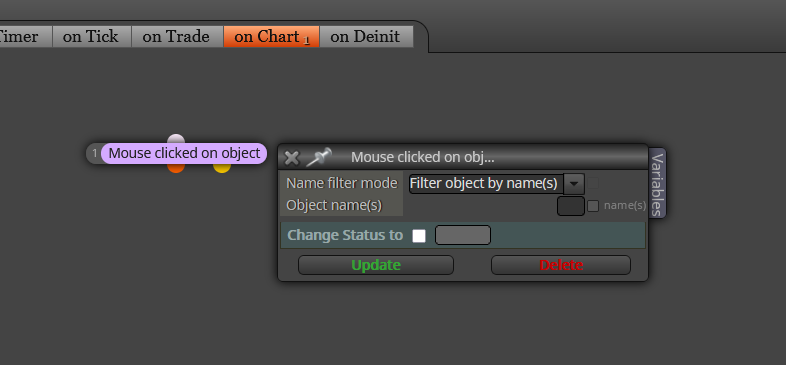Open the Name filter mode dropdown arrow
Viewport: 786px width, 365px height.
[574, 184]
